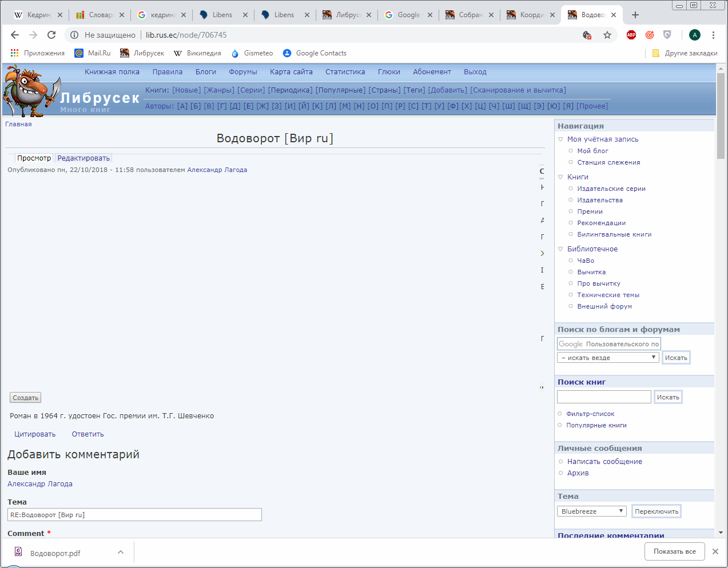
Task: Open 'Форумы' in the top menu
Action: (x=242, y=72)
